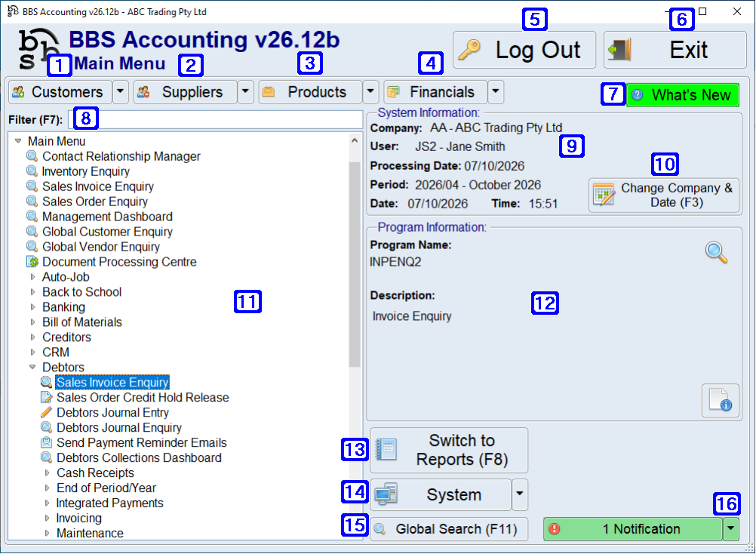Expand the Creditors tree node

32,337
